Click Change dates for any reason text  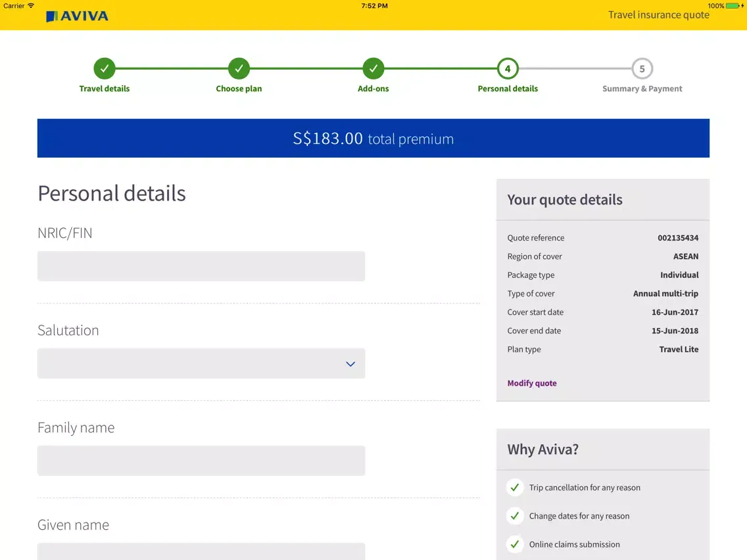[579, 516]
